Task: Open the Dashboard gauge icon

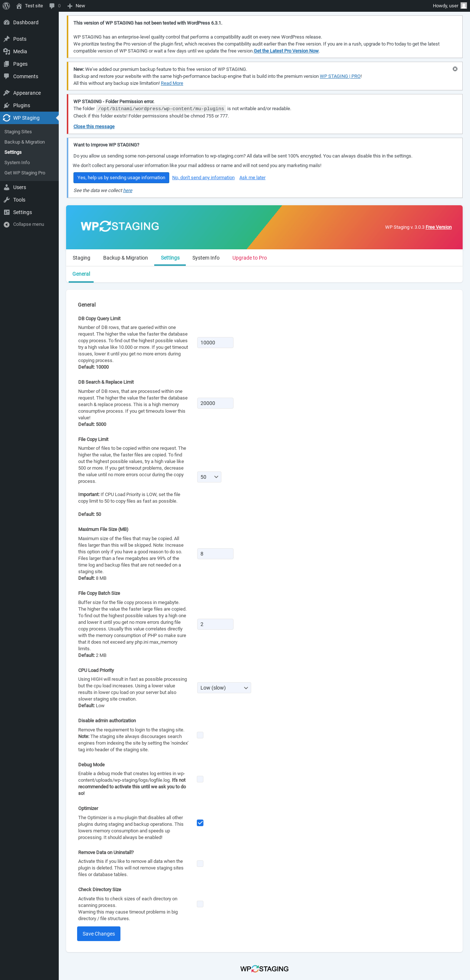Action: (x=7, y=22)
